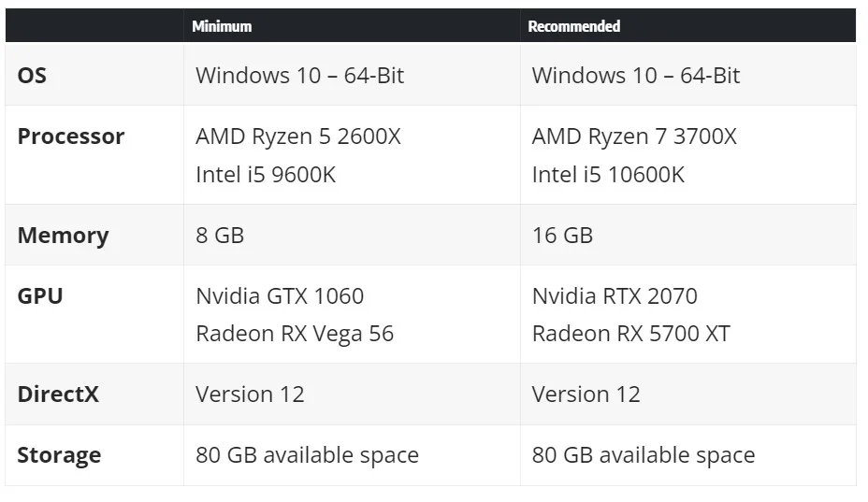The width and height of the screenshot is (868, 502).
Task: Click the minimum AMD Ryzen 5 2600X text
Action: [x=297, y=136]
